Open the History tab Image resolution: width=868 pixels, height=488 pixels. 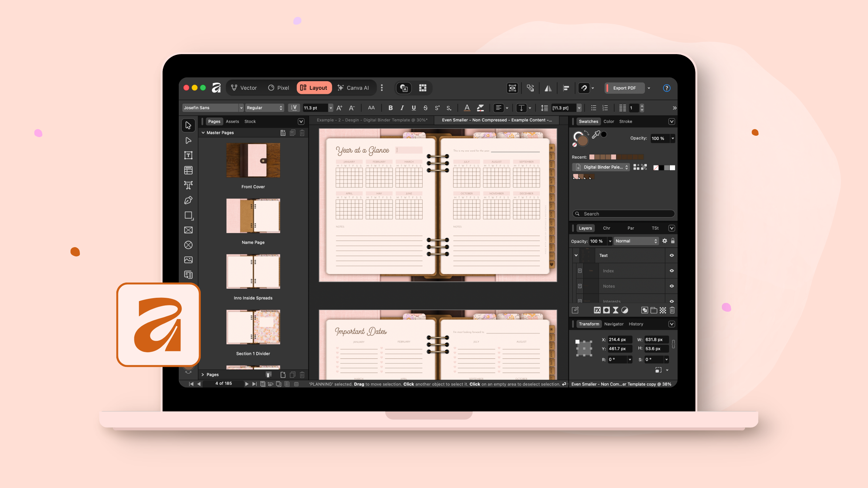click(636, 324)
